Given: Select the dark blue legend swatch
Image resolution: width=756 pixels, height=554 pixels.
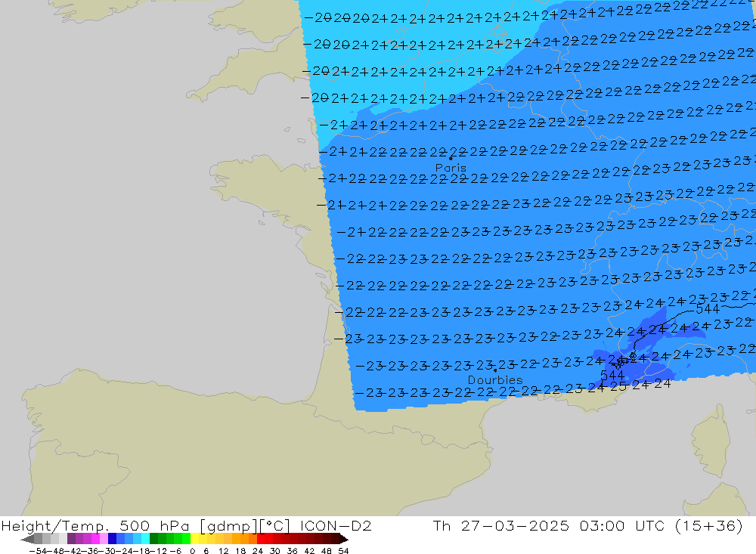Looking at the screenshot, I should 112,539.
